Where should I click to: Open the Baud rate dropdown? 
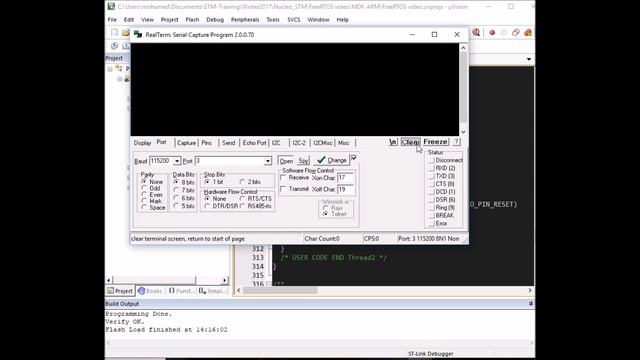point(177,161)
